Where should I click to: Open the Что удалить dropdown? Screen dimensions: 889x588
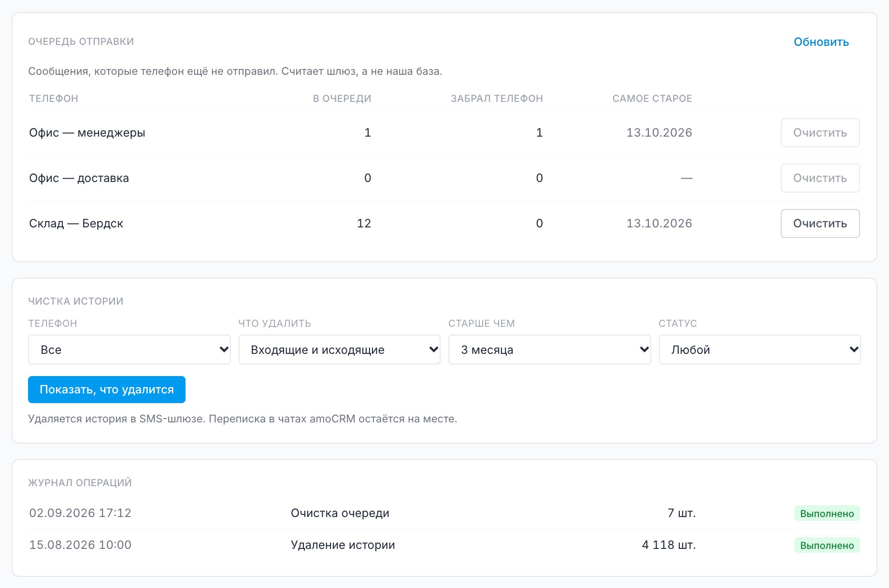click(340, 350)
